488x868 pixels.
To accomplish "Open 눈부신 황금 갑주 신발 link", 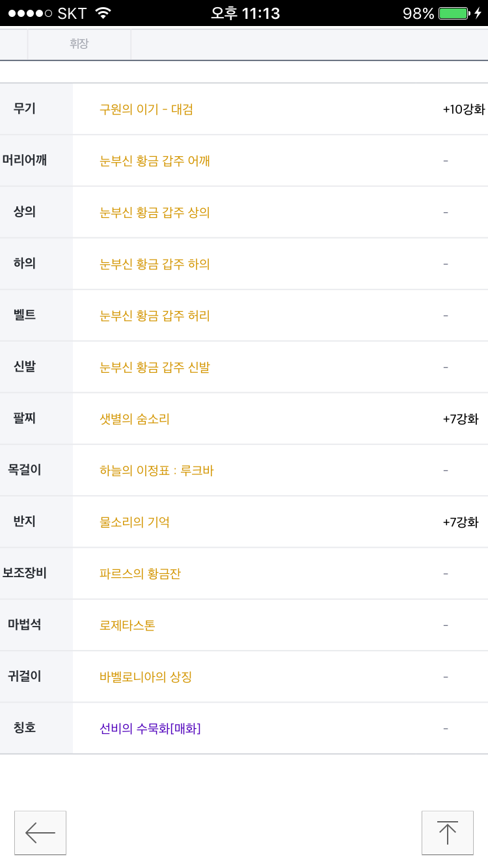I will pos(154,368).
